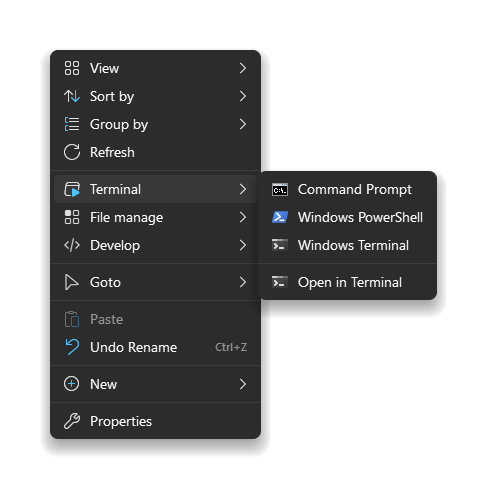The image size is (487, 489).
Task: Click the Undo Rename arrow icon
Action: coord(72,347)
